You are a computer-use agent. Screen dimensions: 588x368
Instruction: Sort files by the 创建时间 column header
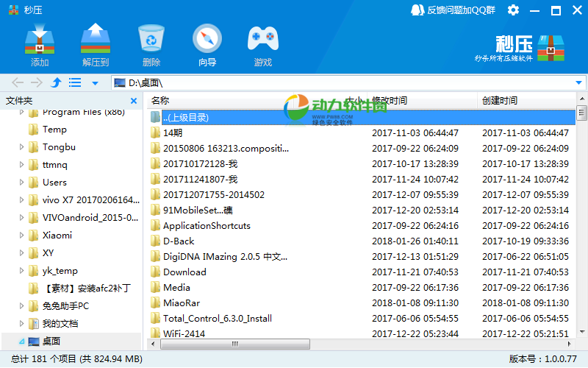(500, 100)
